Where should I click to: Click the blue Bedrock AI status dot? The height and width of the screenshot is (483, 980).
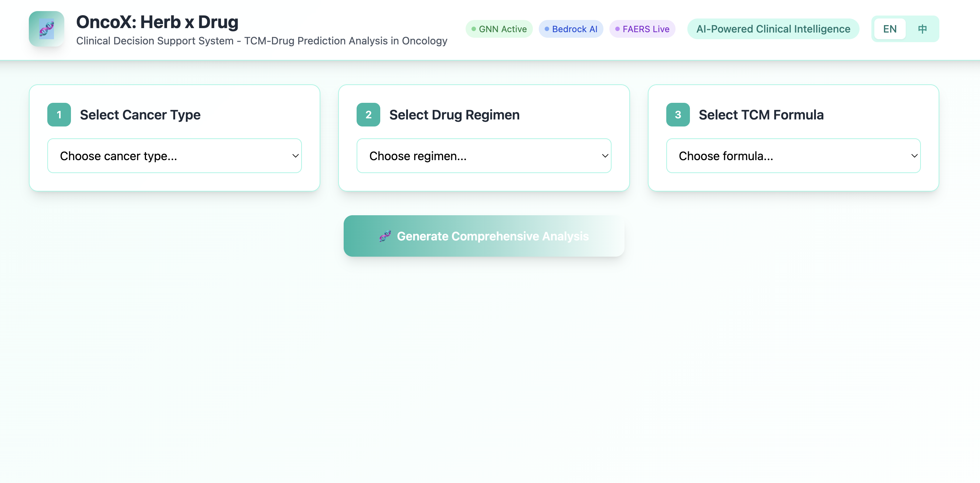pos(547,29)
